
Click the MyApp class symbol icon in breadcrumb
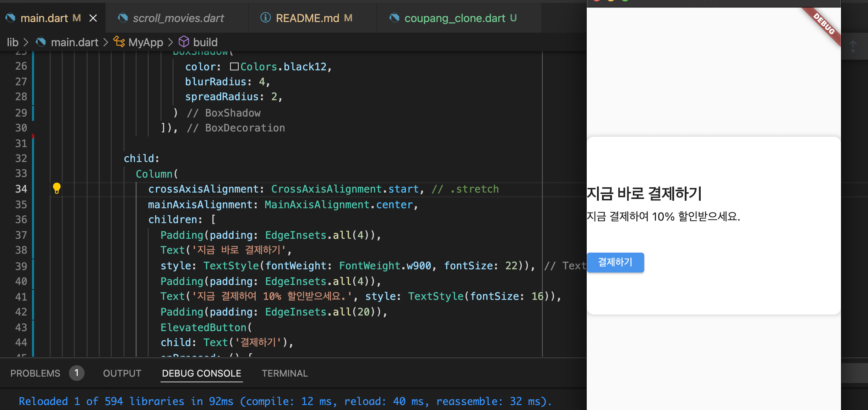point(119,42)
